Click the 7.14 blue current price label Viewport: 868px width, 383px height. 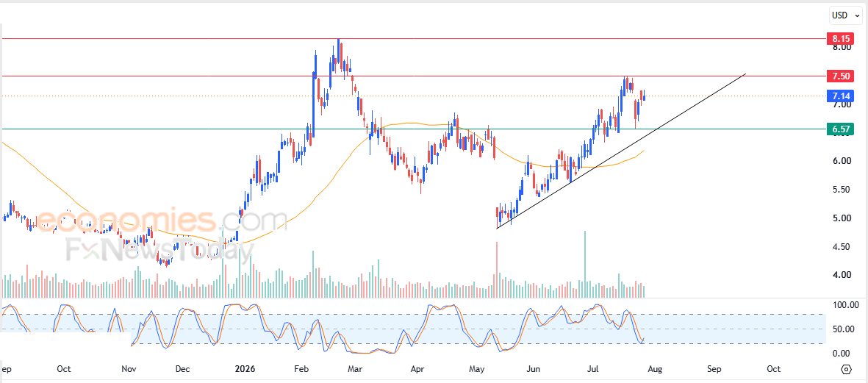click(840, 96)
